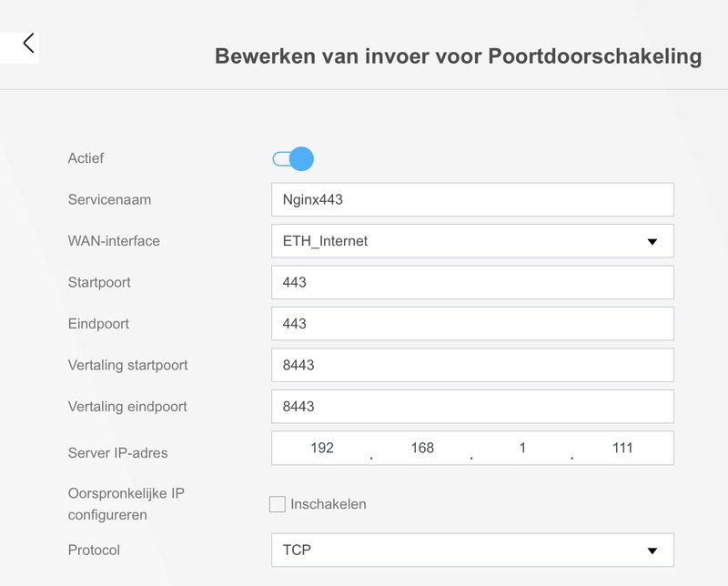Click the Actief label text
The image size is (728, 586).
[86, 158]
